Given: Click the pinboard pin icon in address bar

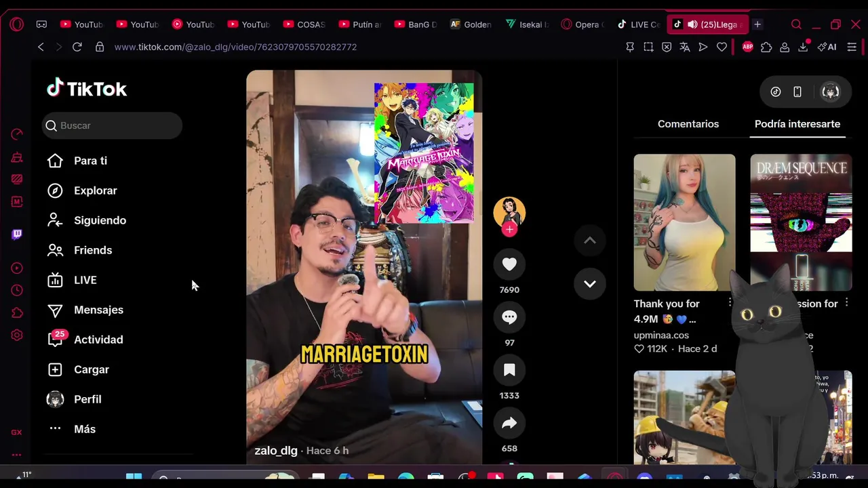Looking at the screenshot, I should tap(630, 47).
